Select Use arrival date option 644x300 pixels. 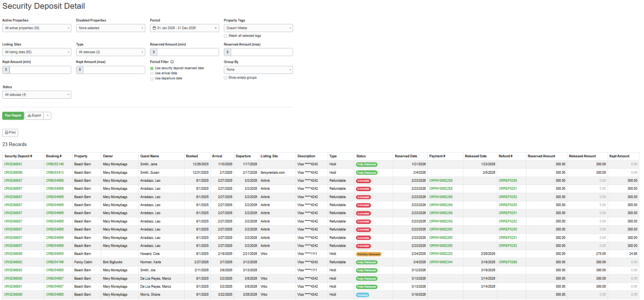click(x=152, y=74)
